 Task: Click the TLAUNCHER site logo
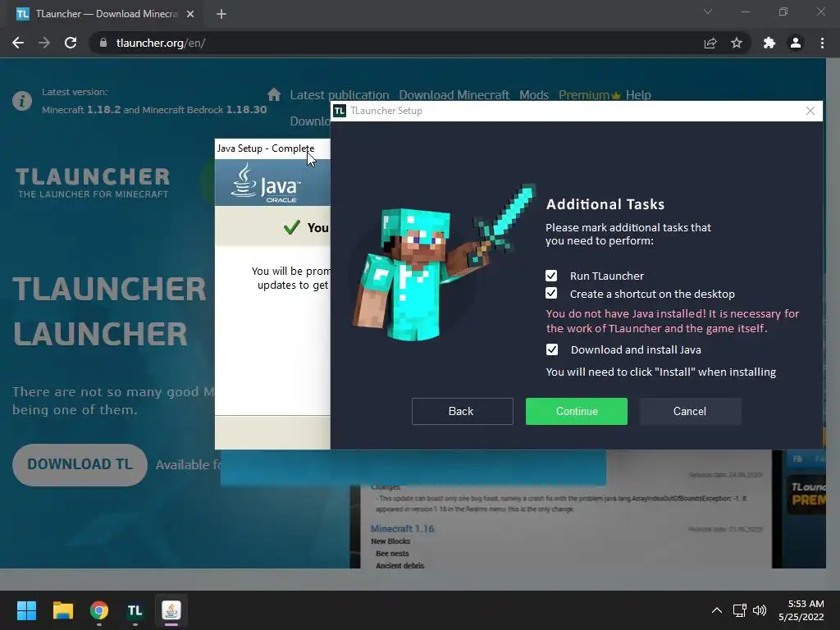click(93, 183)
